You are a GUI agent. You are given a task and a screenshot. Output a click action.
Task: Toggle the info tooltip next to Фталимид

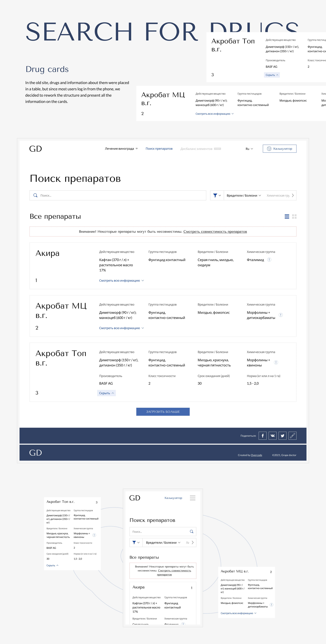pyautogui.click(x=269, y=260)
